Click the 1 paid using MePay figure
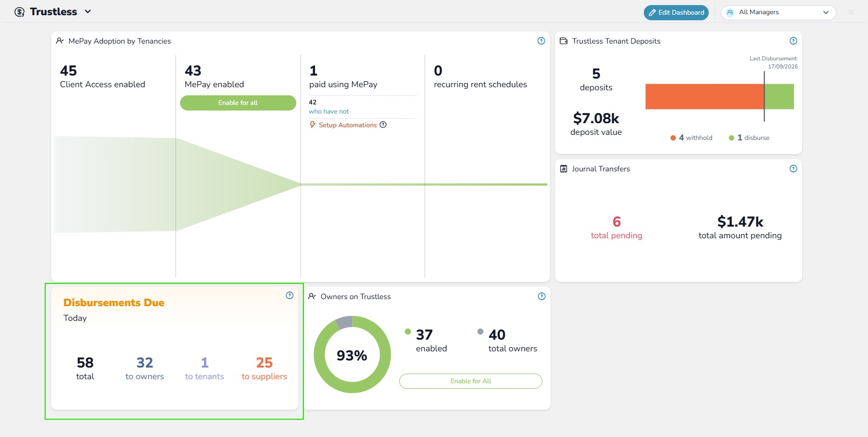The image size is (868, 437). (x=343, y=77)
